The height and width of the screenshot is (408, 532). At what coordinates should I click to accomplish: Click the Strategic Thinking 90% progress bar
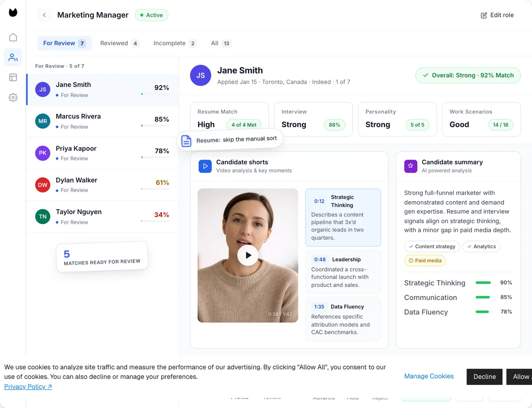coord(484,283)
